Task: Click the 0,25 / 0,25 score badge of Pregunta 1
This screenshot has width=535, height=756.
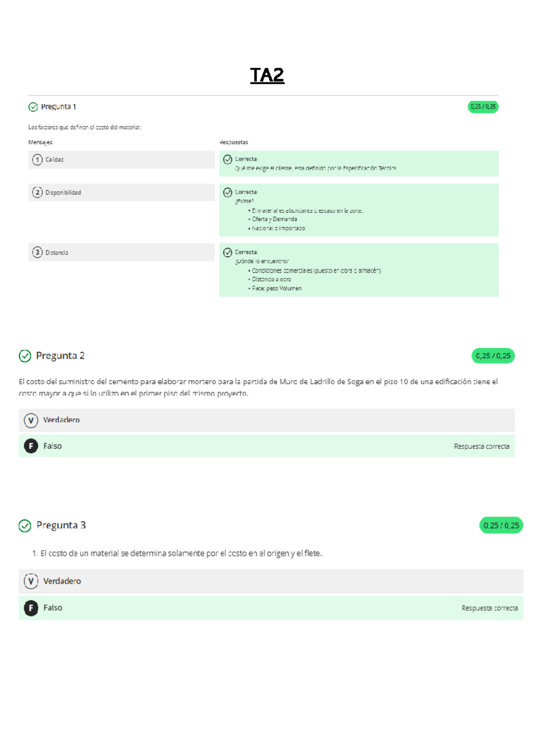Action: coord(483,107)
